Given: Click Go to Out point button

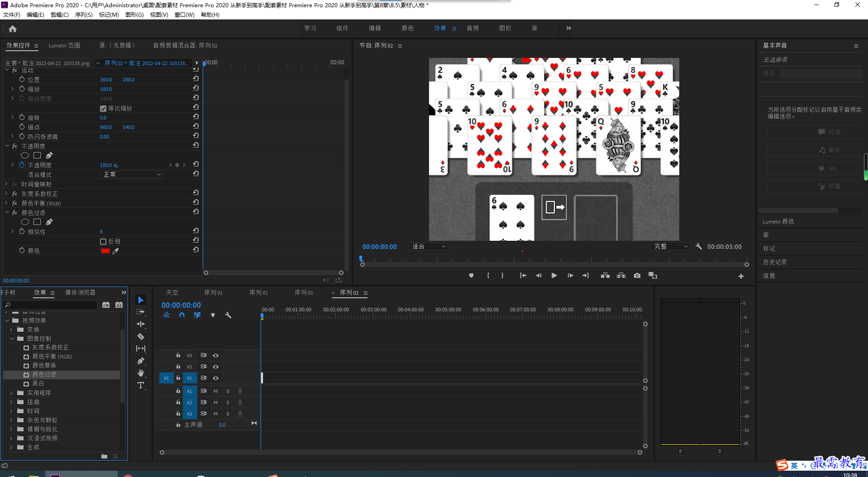Looking at the screenshot, I should pyautogui.click(x=586, y=276).
